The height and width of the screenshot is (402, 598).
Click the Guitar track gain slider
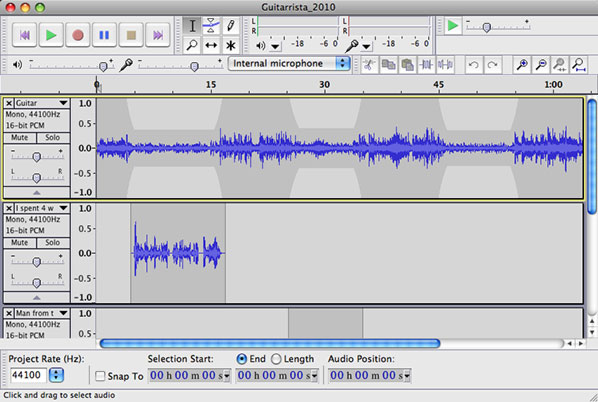click(37, 157)
